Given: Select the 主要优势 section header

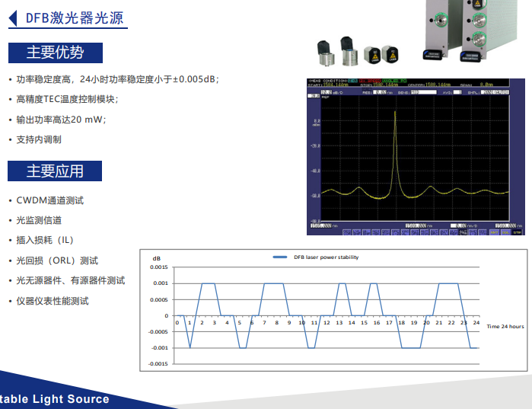Looking at the screenshot, I should 55,53.
